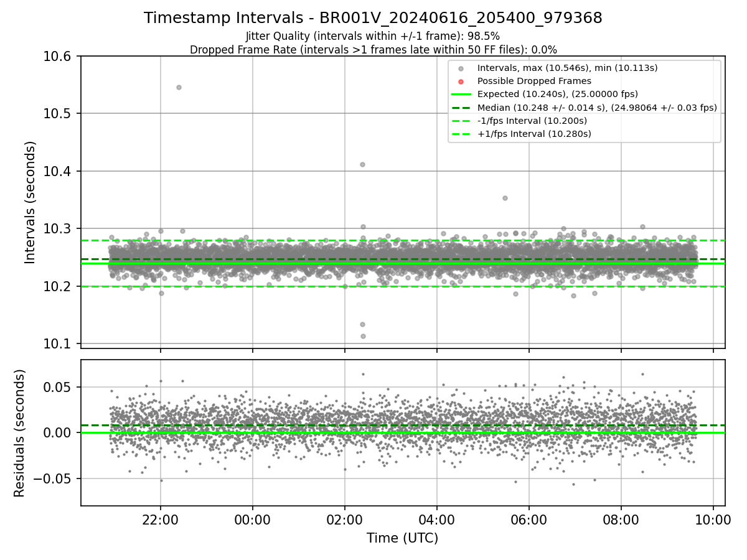Click the 10.1 tick label on the Intervals axis
The image size is (747, 560).
tap(57, 344)
